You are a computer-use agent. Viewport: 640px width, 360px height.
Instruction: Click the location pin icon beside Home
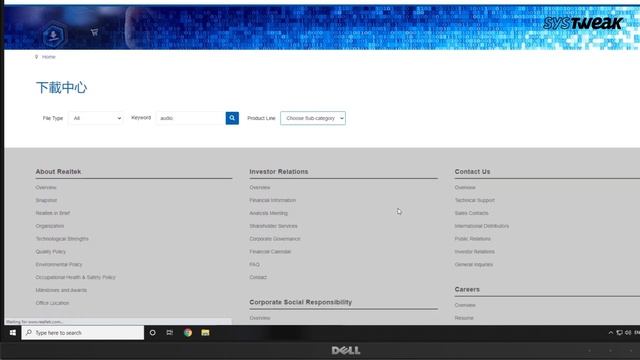point(36,57)
